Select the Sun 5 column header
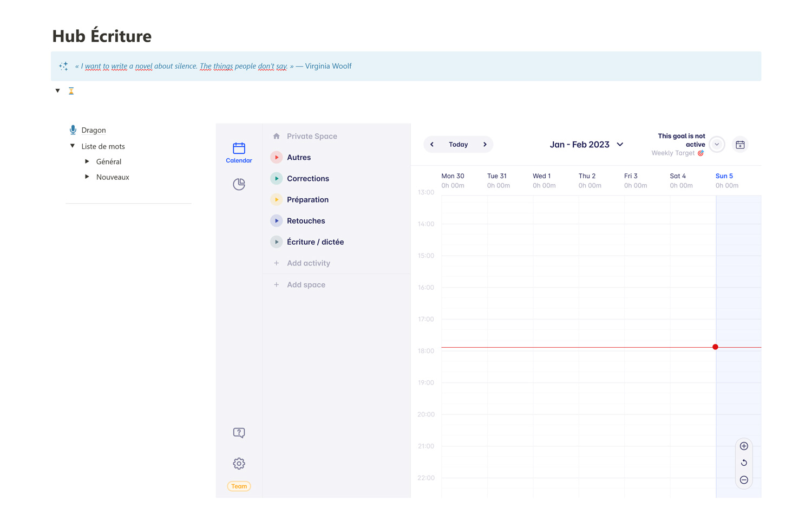The width and height of the screenshot is (812, 514). tap(724, 176)
